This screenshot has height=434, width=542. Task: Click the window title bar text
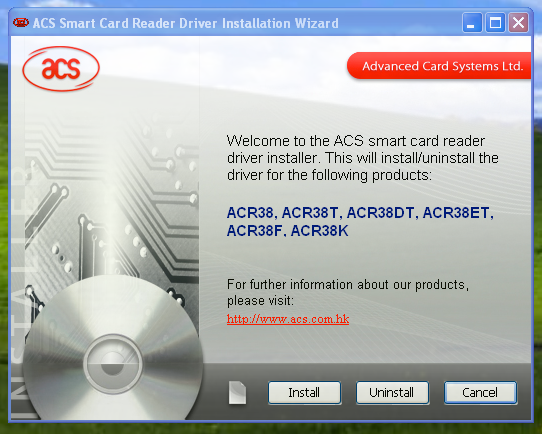tap(186, 23)
